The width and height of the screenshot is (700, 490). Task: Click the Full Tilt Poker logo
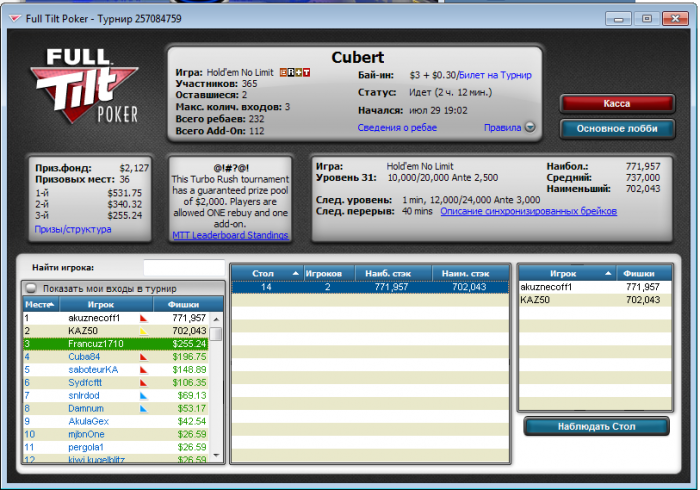click(x=84, y=86)
